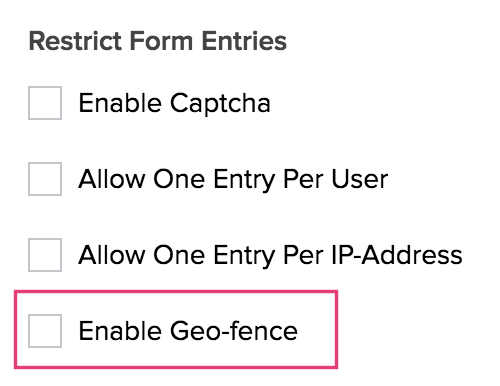Select the Restrict Form Entries heading

pos(158,41)
